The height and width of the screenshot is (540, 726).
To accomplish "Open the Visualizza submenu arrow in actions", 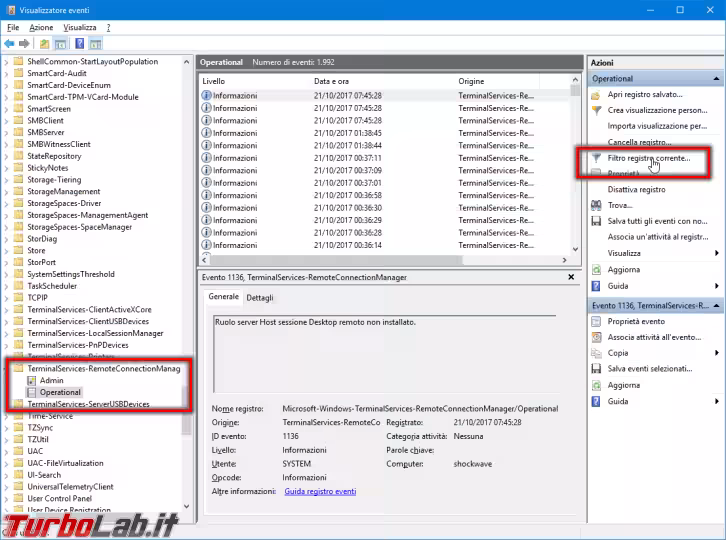I will (x=717, y=253).
